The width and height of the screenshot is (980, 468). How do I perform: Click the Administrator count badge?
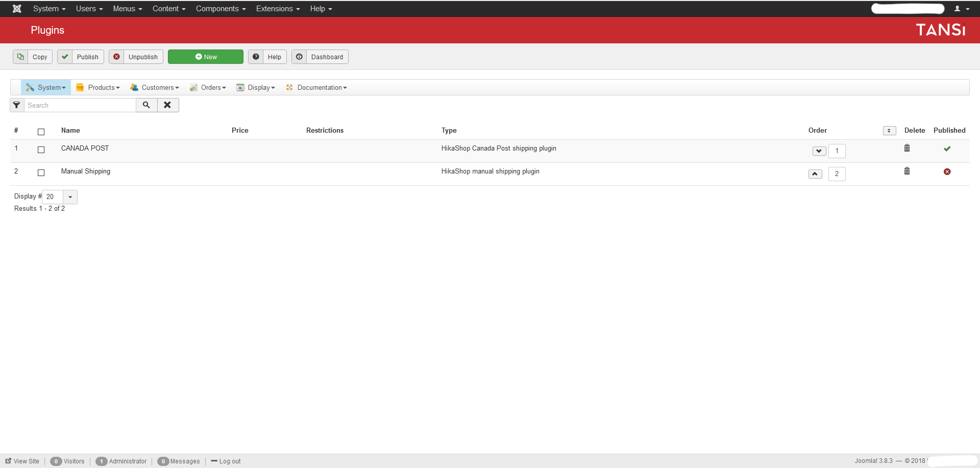coord(102,461)
